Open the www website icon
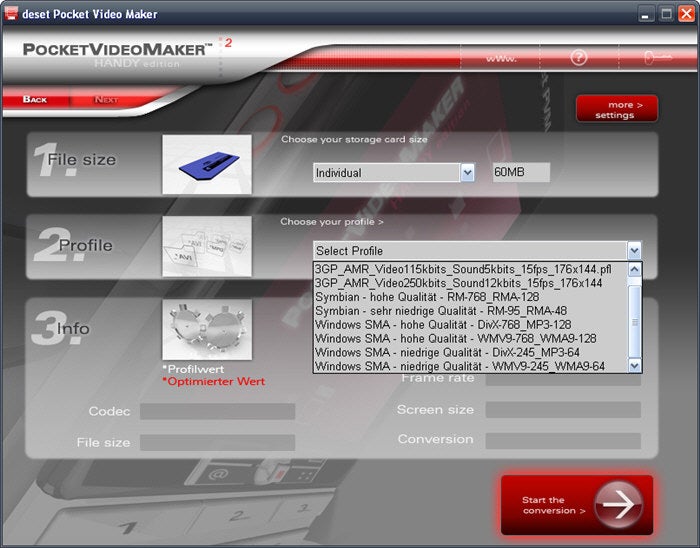 501,58
